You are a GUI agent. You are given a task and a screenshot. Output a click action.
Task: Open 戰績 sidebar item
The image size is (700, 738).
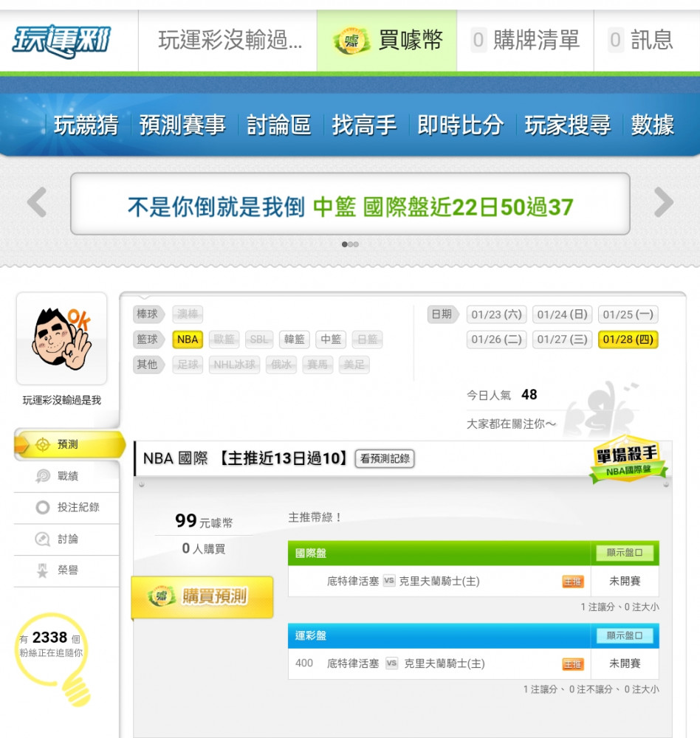(66, 476)
